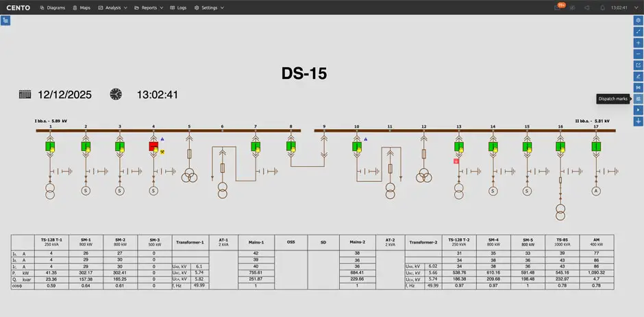
Task: Click the 684.41 power value under Mains-2
Action: click(358, 272)
